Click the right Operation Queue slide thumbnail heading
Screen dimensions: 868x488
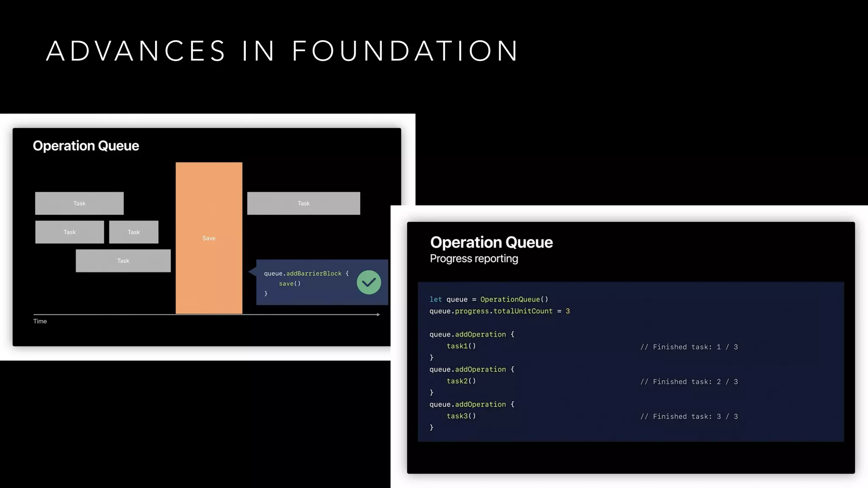[x=491, y=242]
